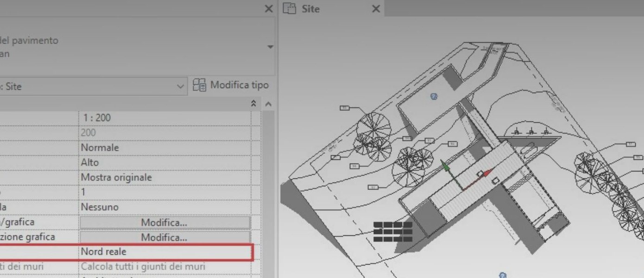Open the type selector dropdown at the top
Image resolution: width=644 pixels, height=278 pixels.
[271, 46]
